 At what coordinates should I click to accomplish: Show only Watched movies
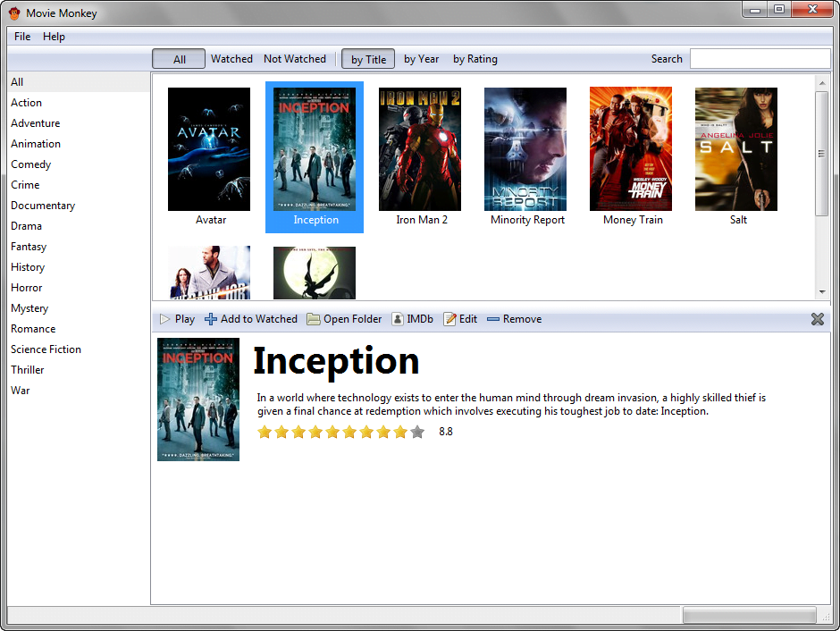pos(231,59)
